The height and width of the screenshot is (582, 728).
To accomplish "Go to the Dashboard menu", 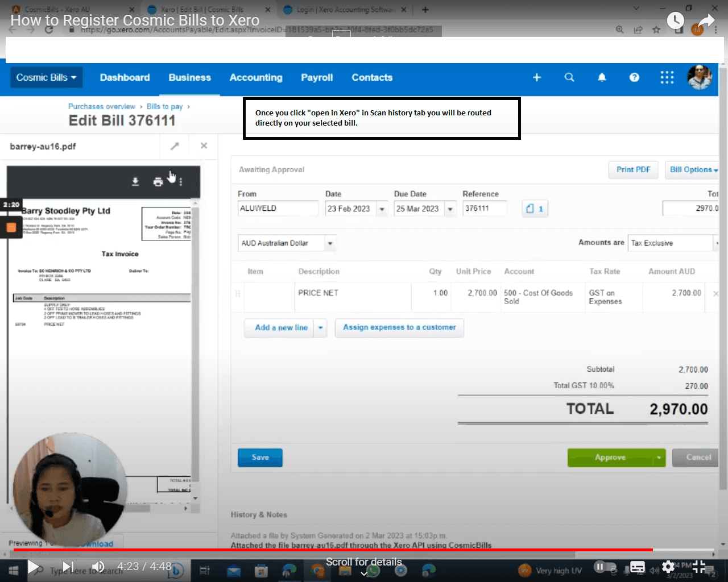I will coord(125,77).
